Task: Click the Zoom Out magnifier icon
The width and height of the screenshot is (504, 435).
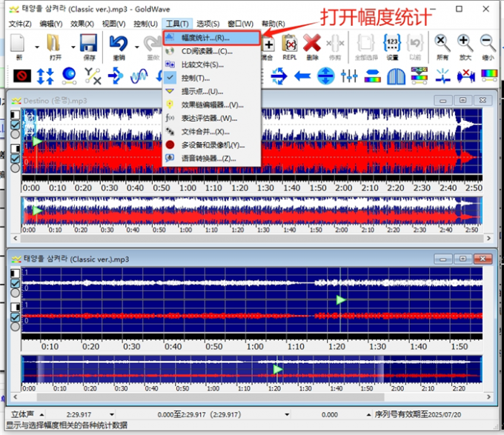Action: pyautogui.click(x=488, y=43)
